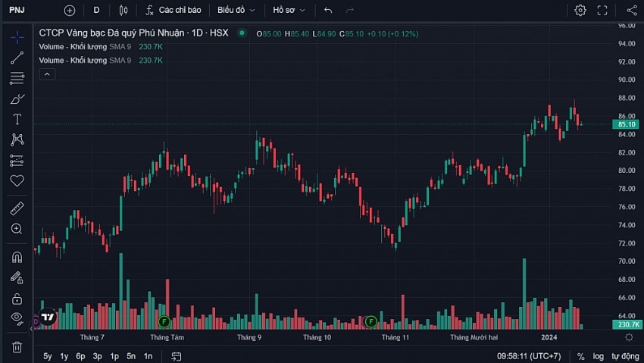The height and width of the screenshot is (363, 644).
Task: Set time range to 1p
Action: click(114, 356)
